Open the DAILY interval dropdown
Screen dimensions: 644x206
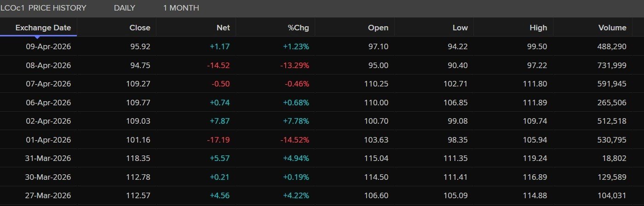(x=124, y=8)
